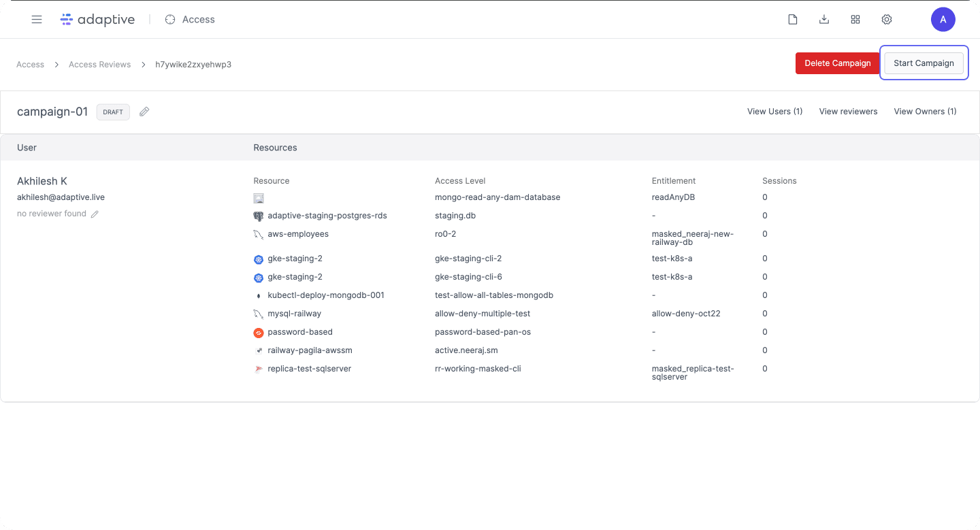
Task: Open View Owners (1)
Action: point(925,112)
